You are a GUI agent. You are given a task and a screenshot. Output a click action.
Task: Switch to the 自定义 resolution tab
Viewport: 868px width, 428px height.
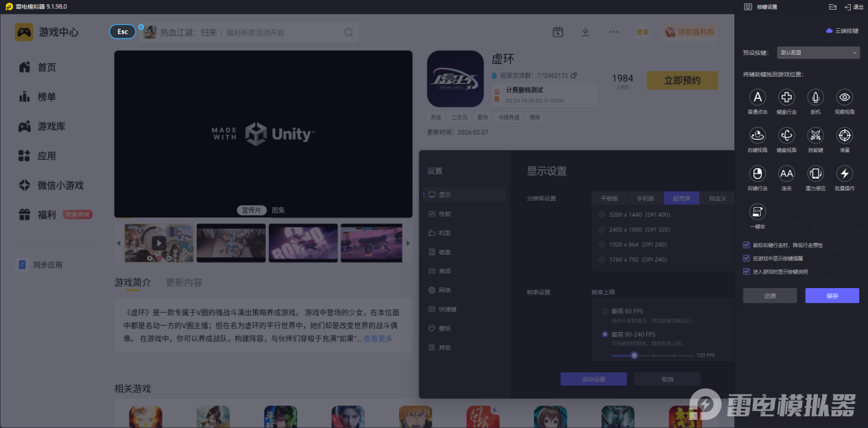717,198
